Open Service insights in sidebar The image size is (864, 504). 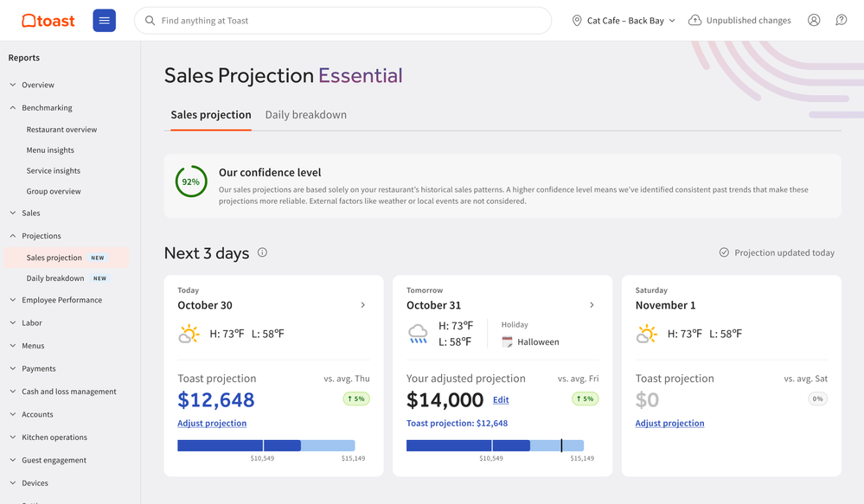[54, 171]
